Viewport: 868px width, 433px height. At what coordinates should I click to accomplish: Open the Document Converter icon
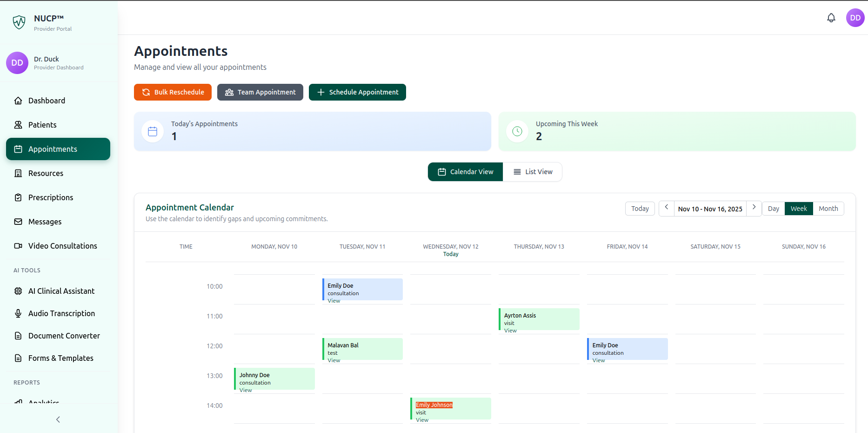[x=18, y=336]
